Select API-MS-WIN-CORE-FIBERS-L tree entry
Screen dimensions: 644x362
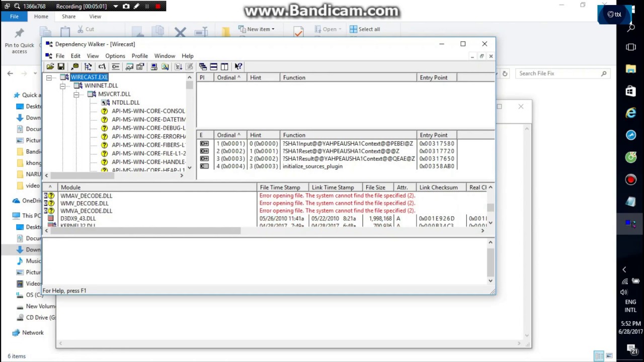(148, 145)
